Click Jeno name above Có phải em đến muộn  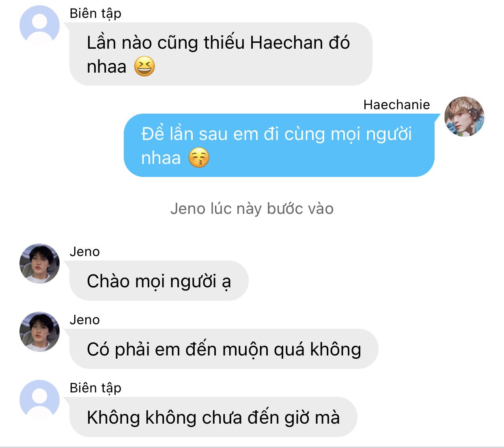(85, 320)
